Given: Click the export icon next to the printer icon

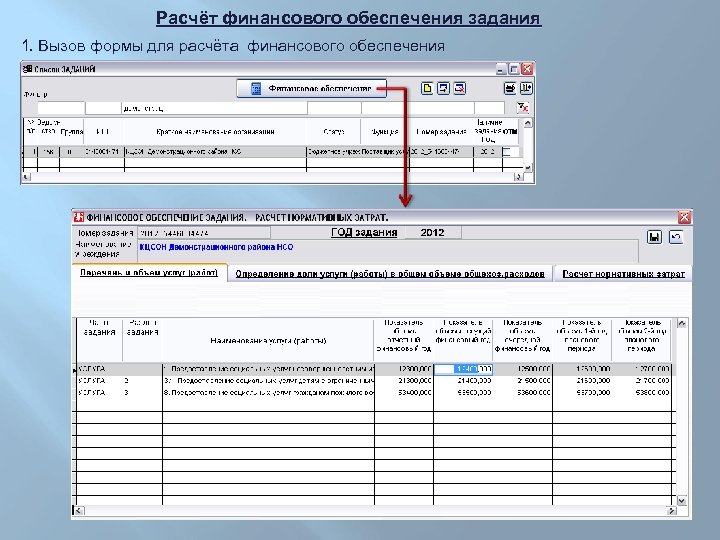Looking at the screenshot, I should [526, 88].
